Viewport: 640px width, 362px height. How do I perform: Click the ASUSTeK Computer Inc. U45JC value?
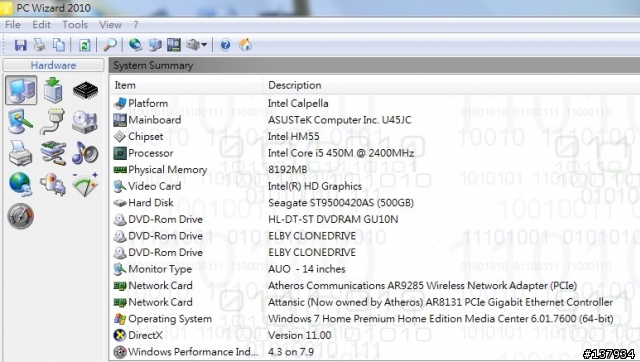340,120
